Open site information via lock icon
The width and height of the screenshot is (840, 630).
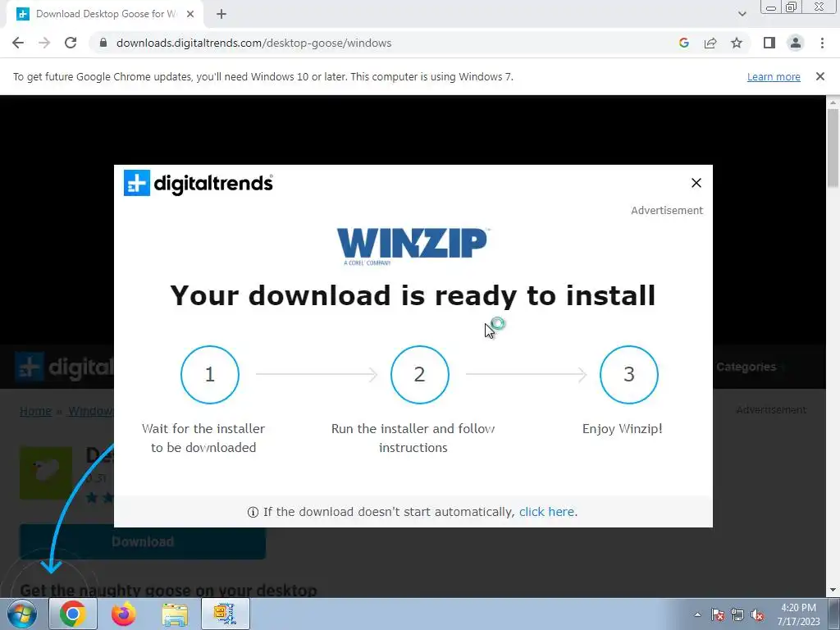click(x=103, y=43)
